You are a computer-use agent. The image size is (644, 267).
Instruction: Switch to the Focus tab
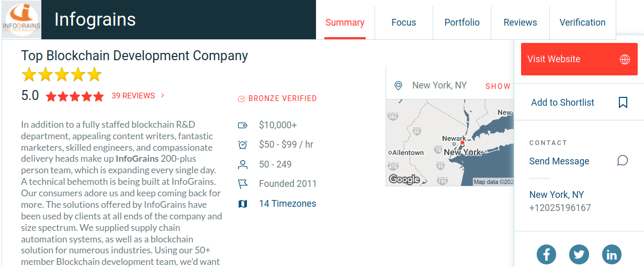point(404,23)
